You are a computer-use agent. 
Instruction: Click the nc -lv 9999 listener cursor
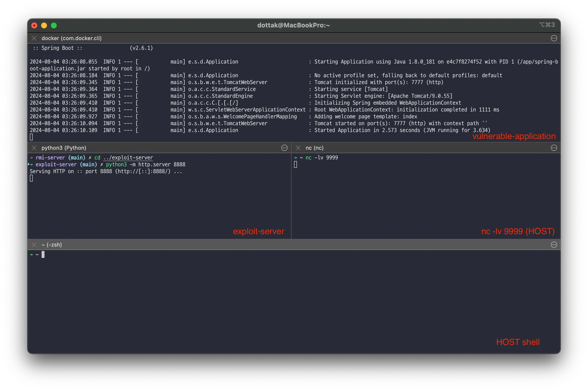pyautogui.click(x=295, y=165)
